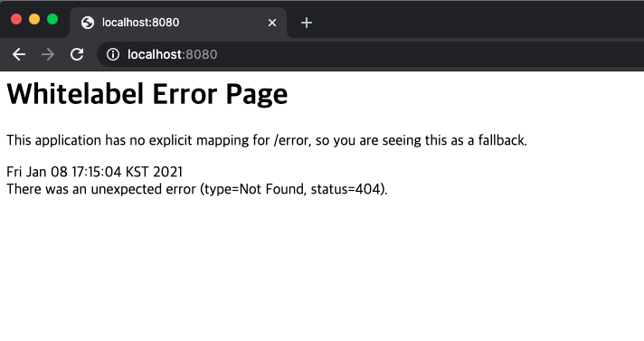Open a new browser tab
Screen dimensions: 644x341
pos(307,23)
